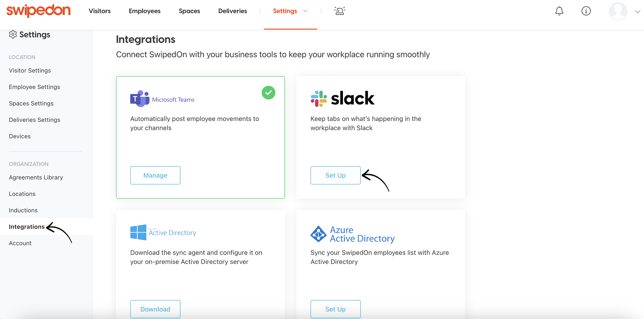The image size is (644, 319).
Task: Open the notifications bell
Action: [559, 11]
